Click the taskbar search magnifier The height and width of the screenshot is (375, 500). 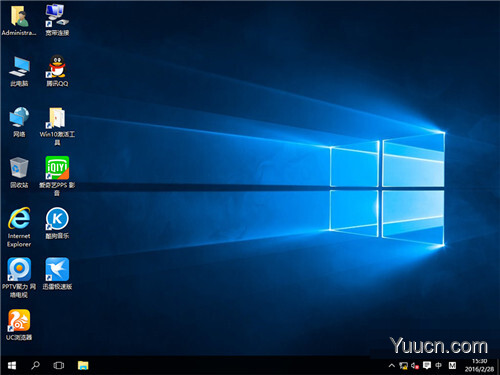35,366
